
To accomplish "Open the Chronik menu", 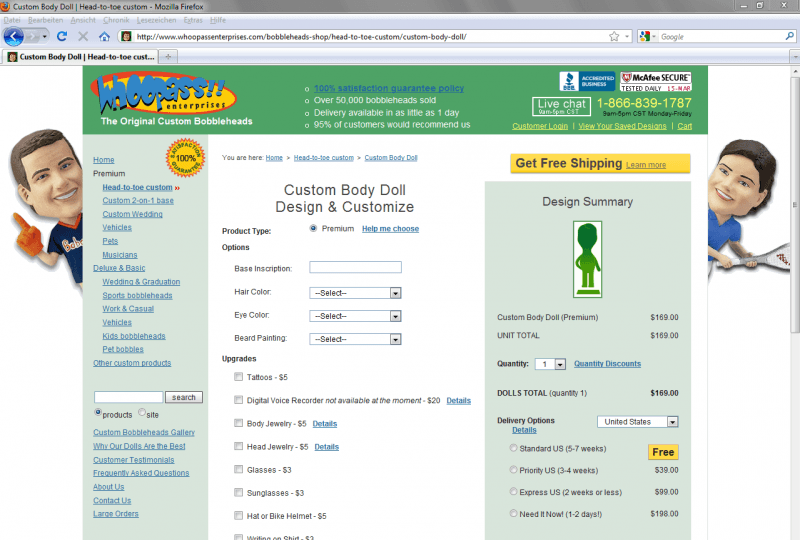I will tap(116, 20).
